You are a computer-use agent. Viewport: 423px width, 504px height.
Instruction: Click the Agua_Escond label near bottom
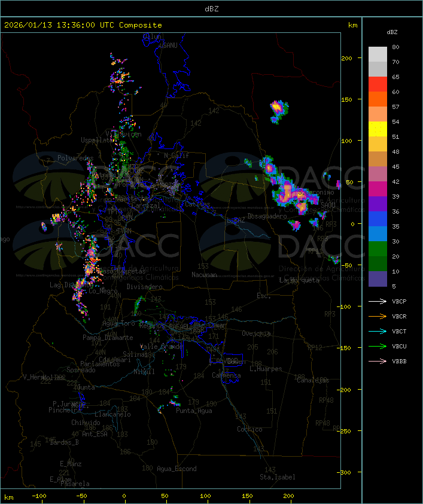tap(176, 469)
